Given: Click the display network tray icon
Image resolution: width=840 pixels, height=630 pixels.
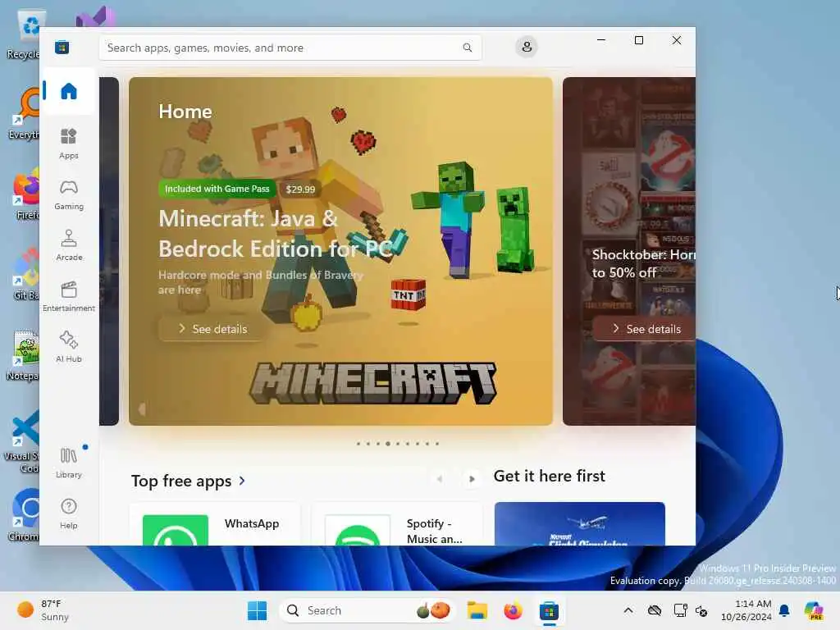Looking at the screenshot, I should pos(680,610).
